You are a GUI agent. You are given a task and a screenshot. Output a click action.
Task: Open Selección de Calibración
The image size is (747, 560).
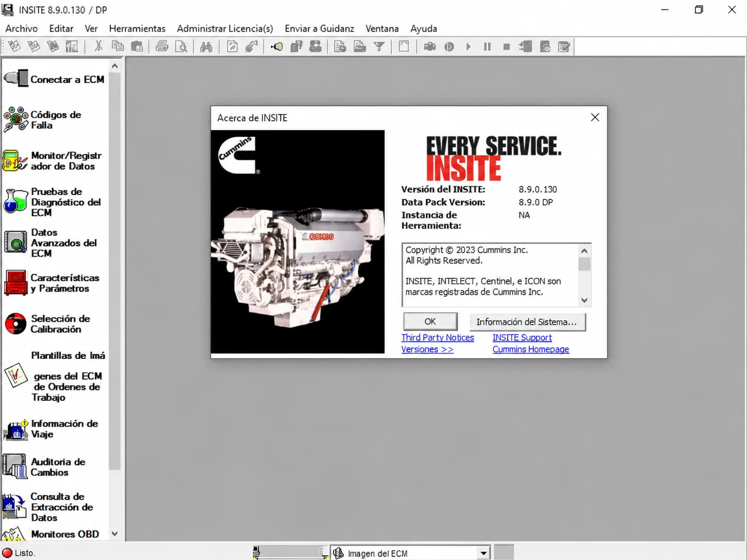(47, 324)
